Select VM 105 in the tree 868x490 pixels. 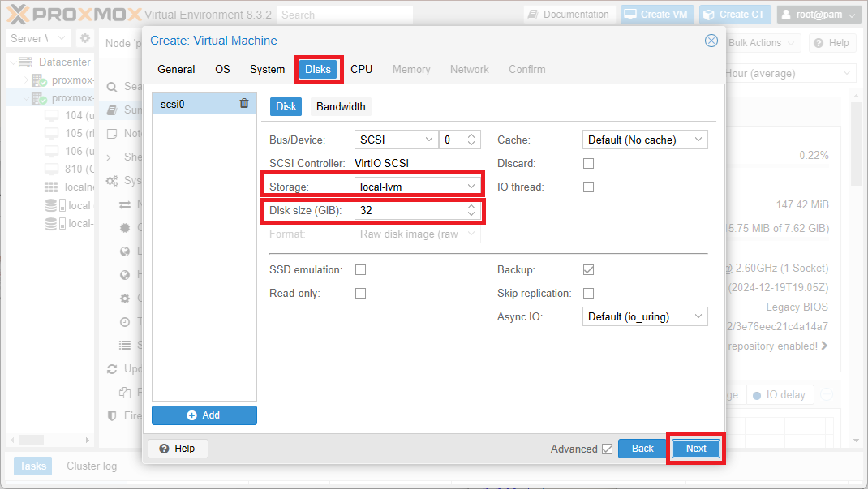[79, 133]
